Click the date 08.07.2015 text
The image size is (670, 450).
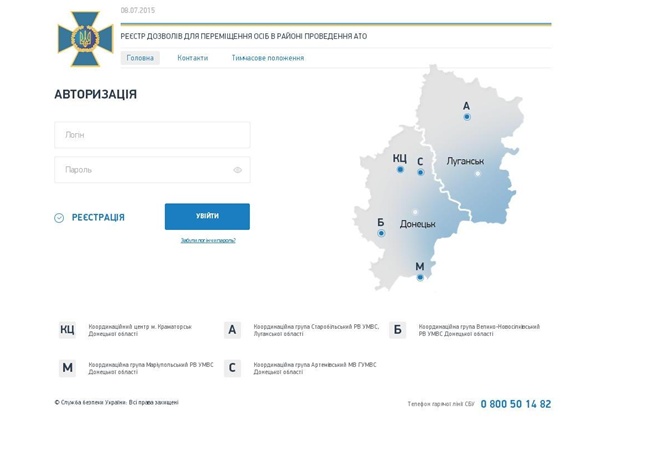[x=138, y=10]
